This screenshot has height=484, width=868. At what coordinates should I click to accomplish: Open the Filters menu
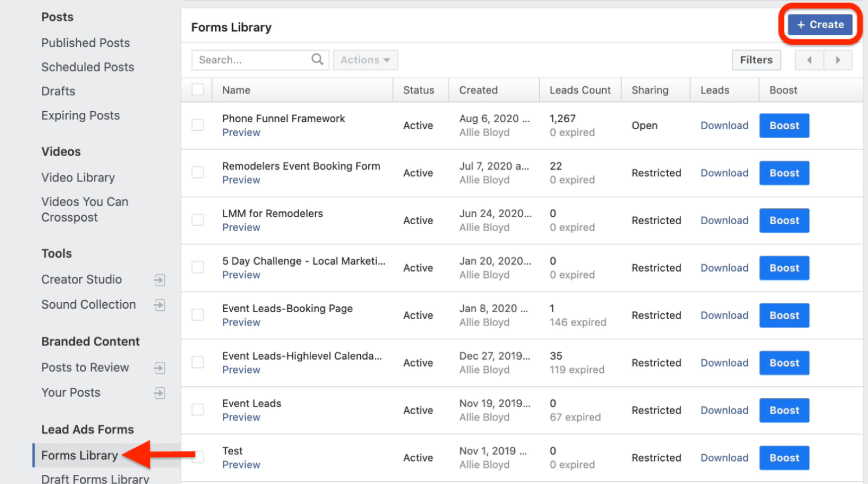point(756,60)
